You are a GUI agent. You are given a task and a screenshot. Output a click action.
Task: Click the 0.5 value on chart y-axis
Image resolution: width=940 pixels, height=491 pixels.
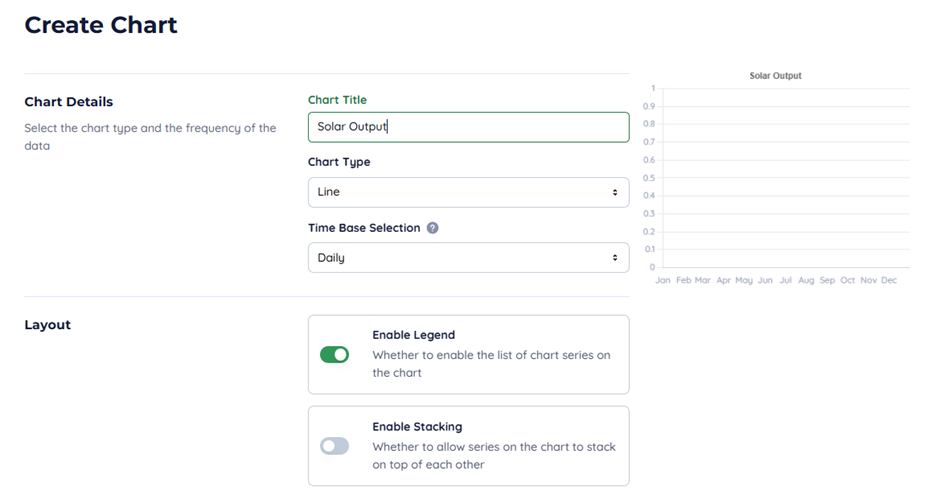[649, 178]
